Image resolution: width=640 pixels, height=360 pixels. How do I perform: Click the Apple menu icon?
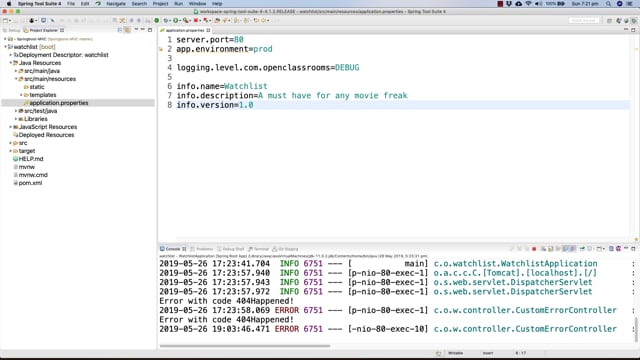pyautogui.click(x=9, y=4)
